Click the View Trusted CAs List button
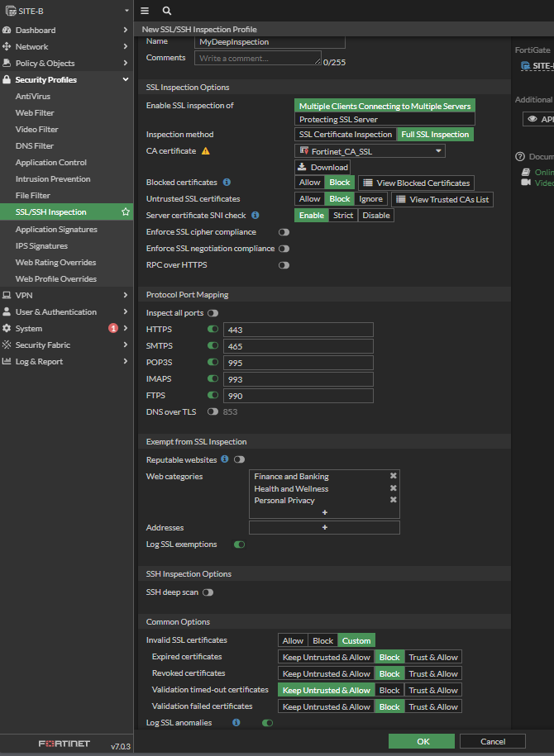Viewport: 554px width, 756px height. point(442,199)
